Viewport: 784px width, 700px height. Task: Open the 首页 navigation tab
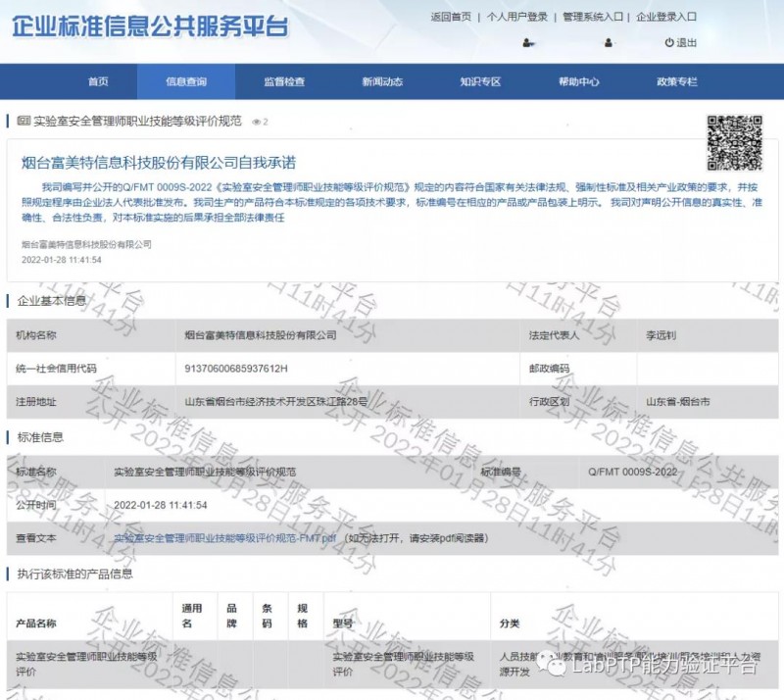point(98,81)
